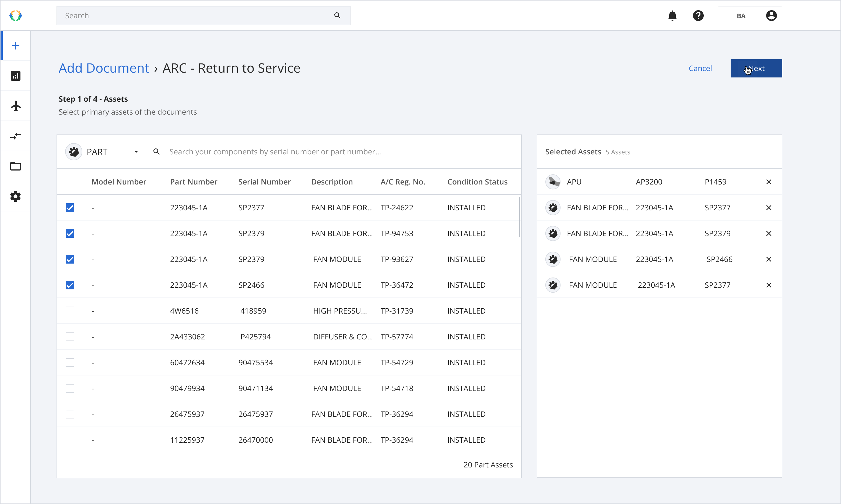Viewport: 841px width, 504px height.
Task: Focus the top Search field
Action: [x=203, y=16]
